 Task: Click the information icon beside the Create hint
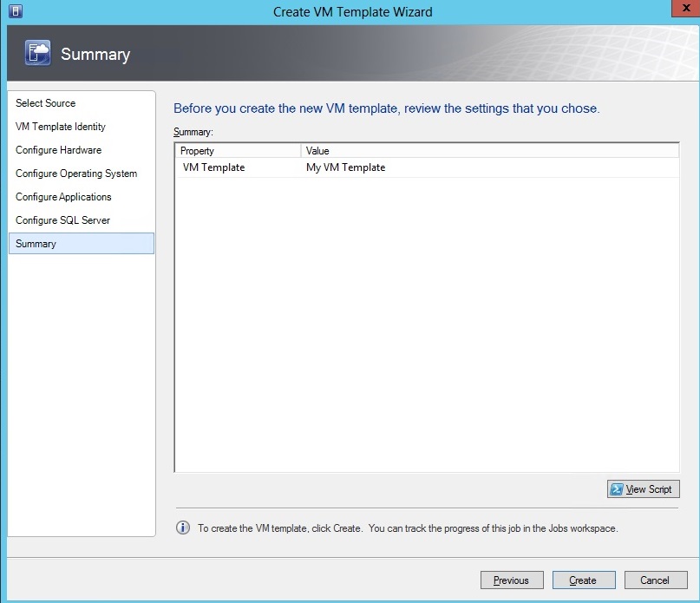(x=183, y=528)
